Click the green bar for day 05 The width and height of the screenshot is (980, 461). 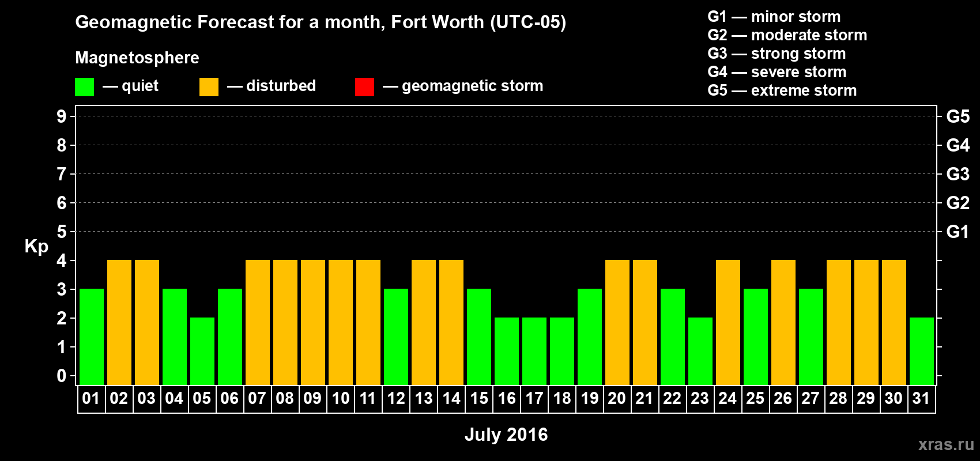202,352
